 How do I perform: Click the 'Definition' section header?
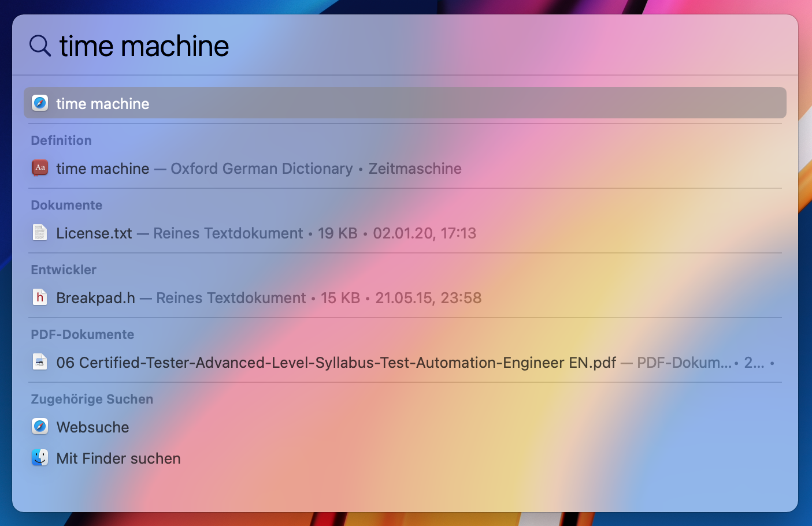point(61,140)
